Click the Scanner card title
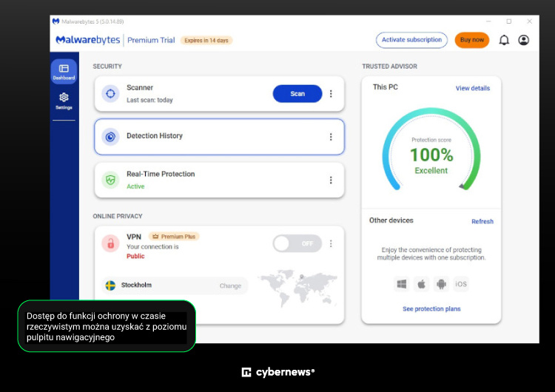The height and width of the screenshot is (392, 555). point(140,88)
